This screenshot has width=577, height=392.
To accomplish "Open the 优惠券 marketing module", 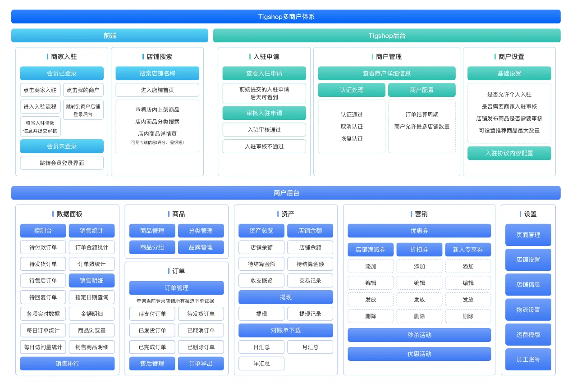I will (419, 231).
